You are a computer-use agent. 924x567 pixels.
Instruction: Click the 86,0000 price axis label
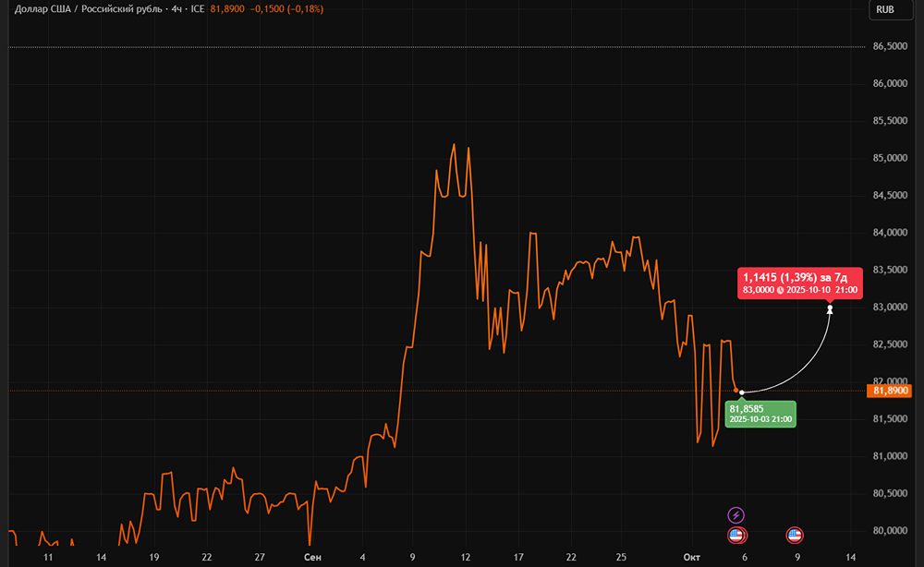click(x=890, y=84)
